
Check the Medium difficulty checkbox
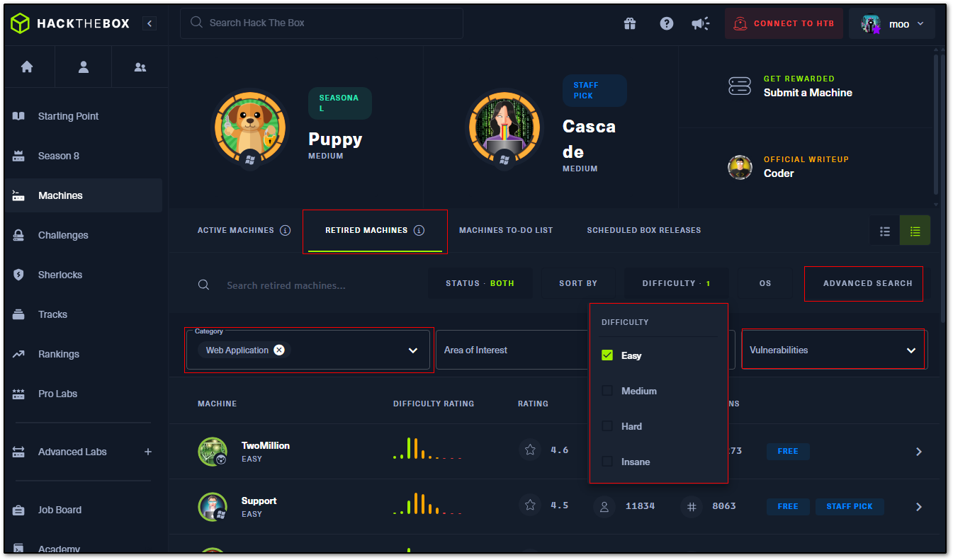tap(607, 391)
